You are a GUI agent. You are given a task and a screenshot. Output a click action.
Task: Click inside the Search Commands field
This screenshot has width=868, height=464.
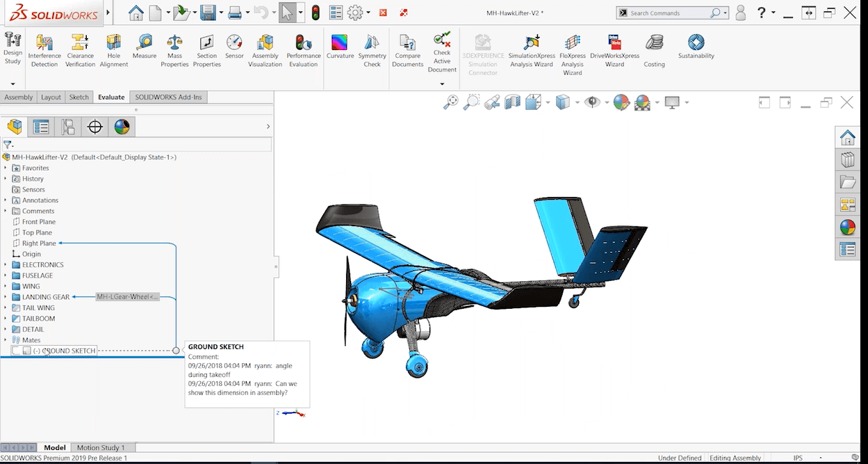click(x=667, y=13)
